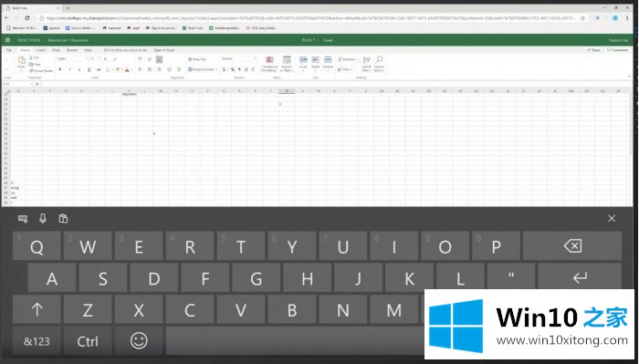Open the Office app launcher grid
Viewport: 639px width, 364px height.
[x=7, y=40]
